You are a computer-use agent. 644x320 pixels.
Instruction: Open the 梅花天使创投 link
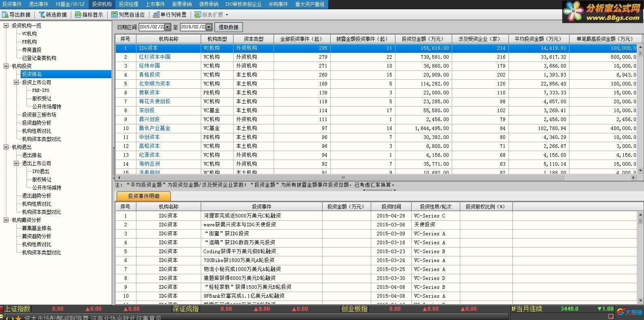(155, 101)
